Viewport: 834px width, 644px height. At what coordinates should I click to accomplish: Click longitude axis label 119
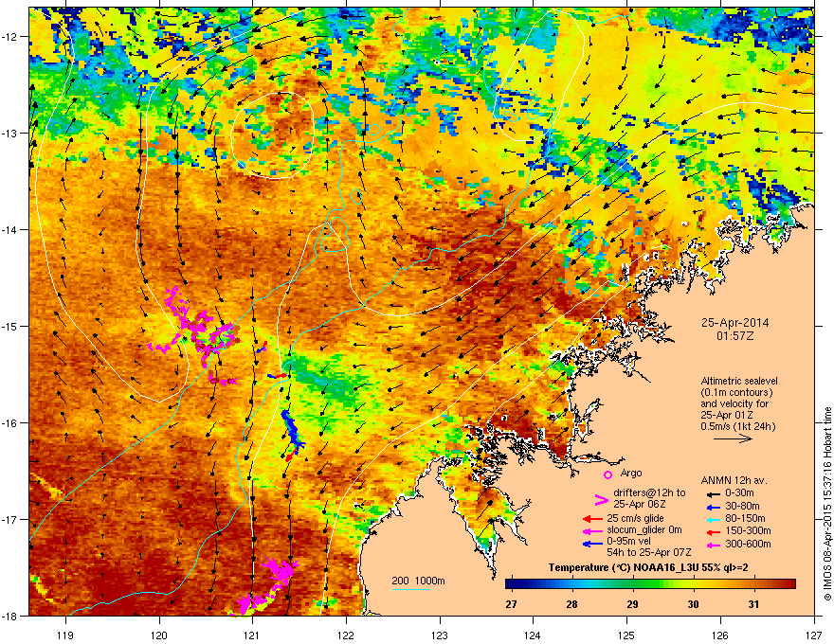66,635
